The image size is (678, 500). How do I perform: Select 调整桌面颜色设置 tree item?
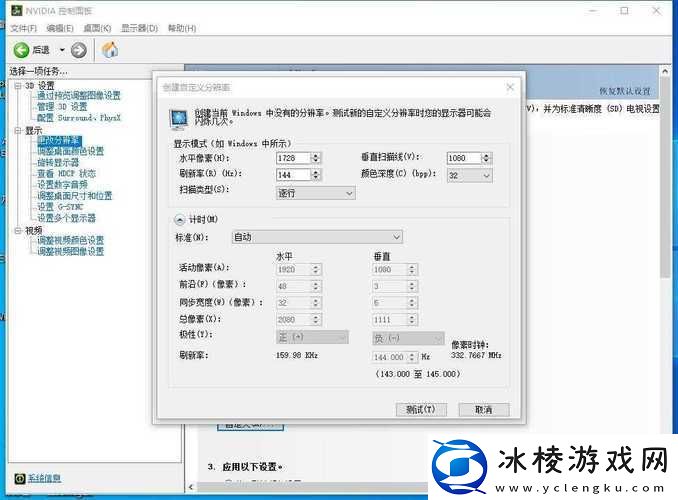[x=70, y=151]
